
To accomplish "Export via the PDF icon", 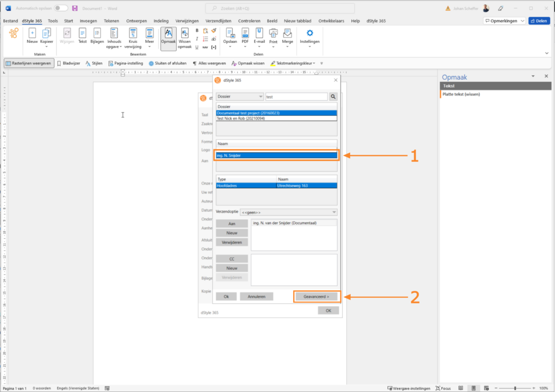I will tap(245, 37).
